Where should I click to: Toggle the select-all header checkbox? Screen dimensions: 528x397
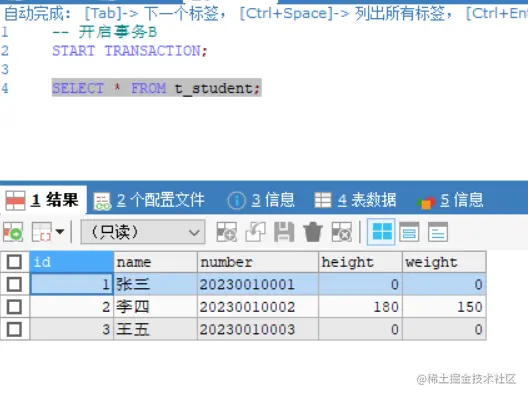[x=14, y=262]
